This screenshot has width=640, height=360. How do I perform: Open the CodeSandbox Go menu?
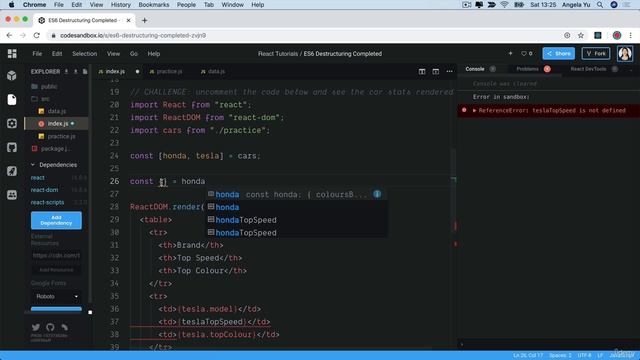[x=134, y=53]
